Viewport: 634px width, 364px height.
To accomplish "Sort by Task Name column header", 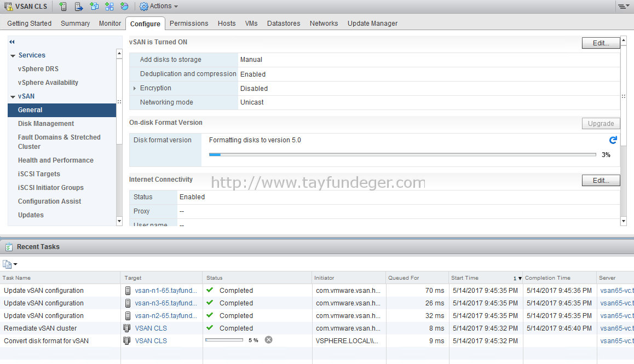I will click(x=60, y=278).
